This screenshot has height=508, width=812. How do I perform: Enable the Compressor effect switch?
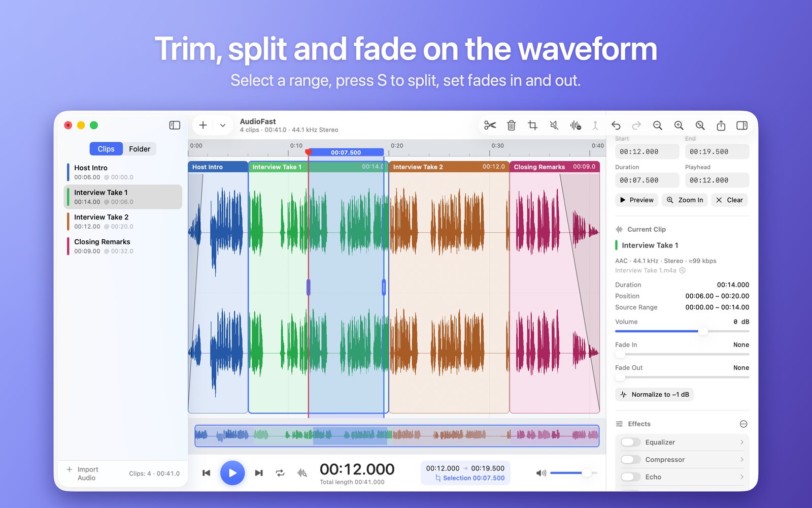[630, 459]
